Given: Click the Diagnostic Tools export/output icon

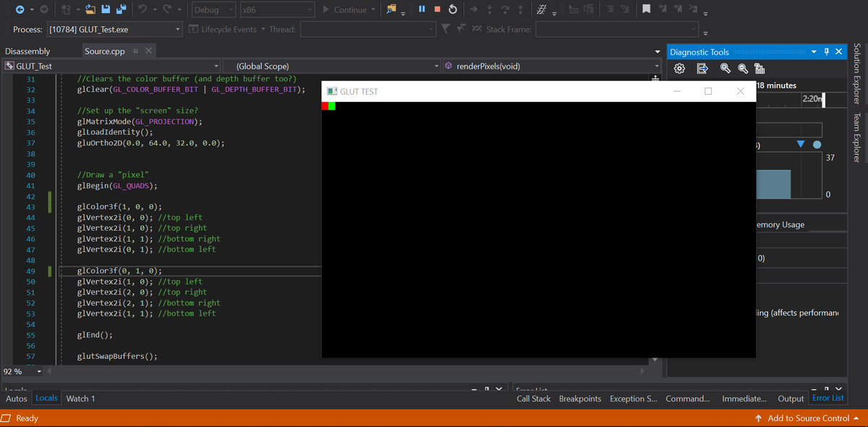Looking at the screenshot, I should tap(702, 69).
